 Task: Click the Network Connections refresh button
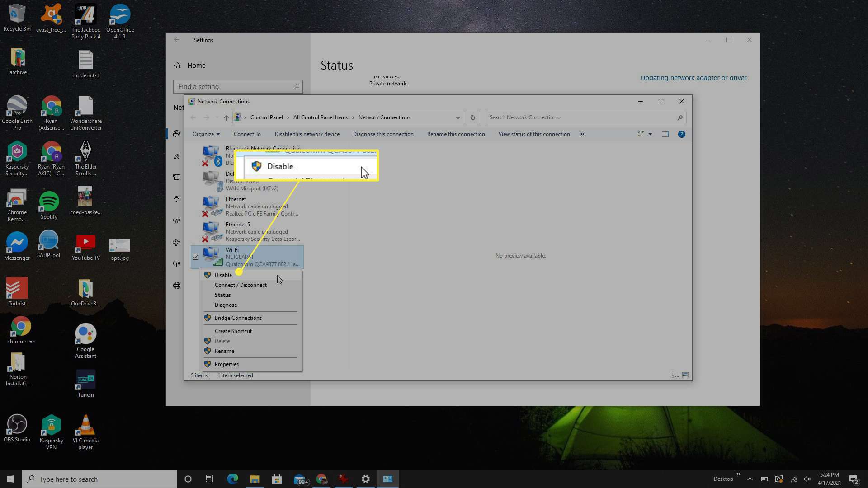(472, 117)
